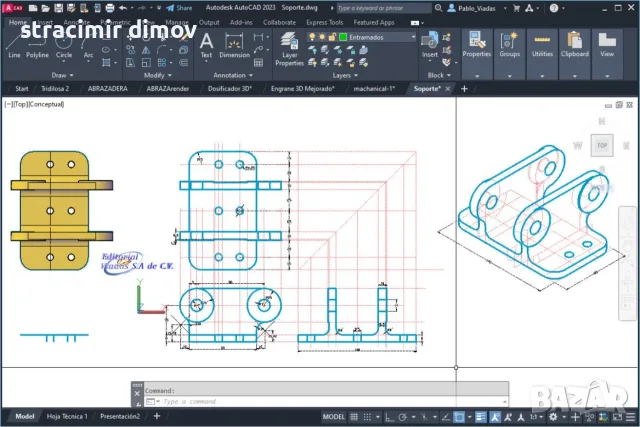Screen dimensions: 640x427
Task: Click the Plot printer icon
Action: click(x=110, y=8)
